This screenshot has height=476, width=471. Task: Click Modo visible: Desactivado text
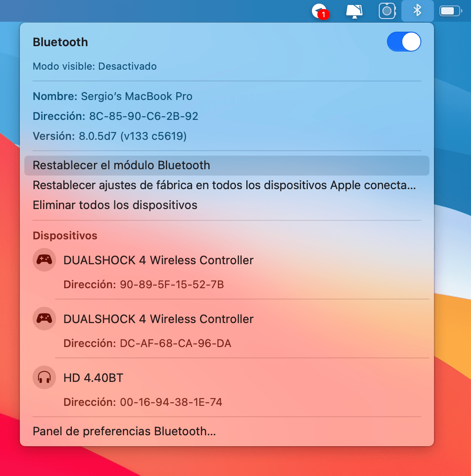(94, 66)
